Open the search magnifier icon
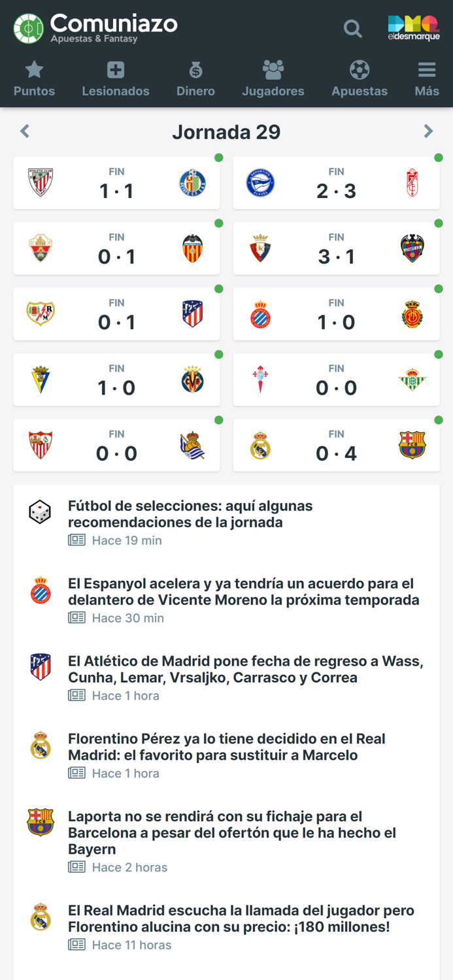This screenshot has width=453, height=980. [x=352, y=29]
